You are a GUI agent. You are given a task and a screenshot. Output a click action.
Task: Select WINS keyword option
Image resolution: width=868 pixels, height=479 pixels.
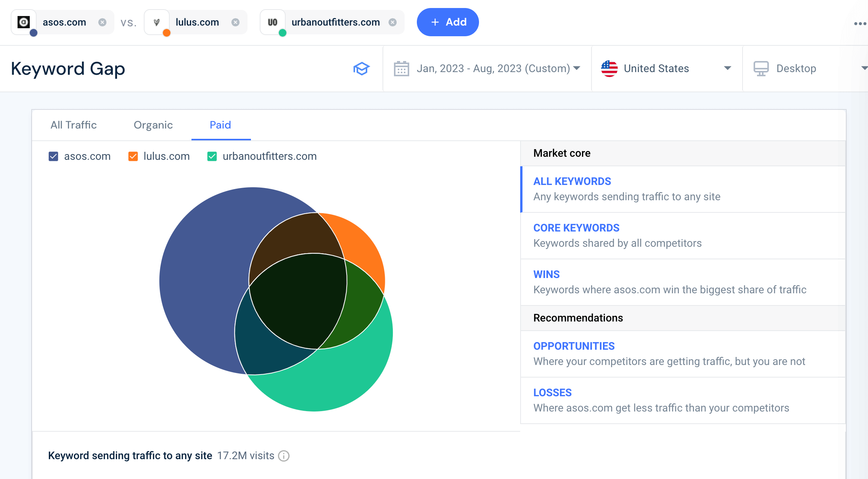point(683,282)
